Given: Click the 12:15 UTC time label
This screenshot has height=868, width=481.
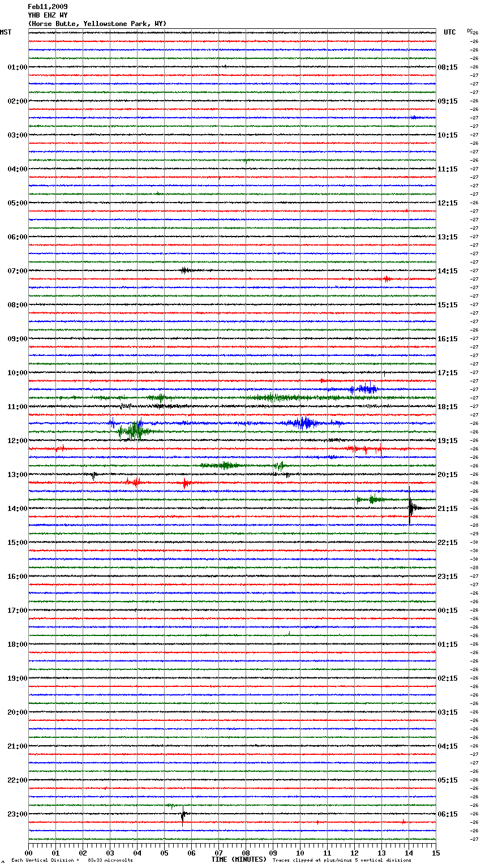Looking at the screenshot, I should 448,203.
